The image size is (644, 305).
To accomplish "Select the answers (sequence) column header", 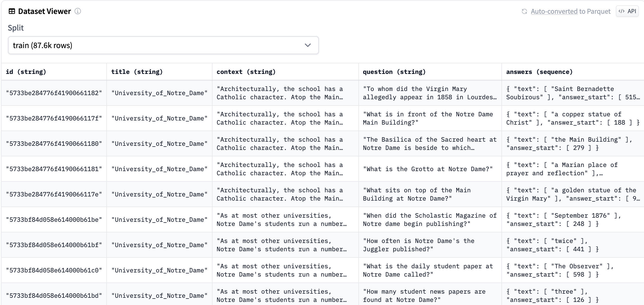I will coord(539,72).
